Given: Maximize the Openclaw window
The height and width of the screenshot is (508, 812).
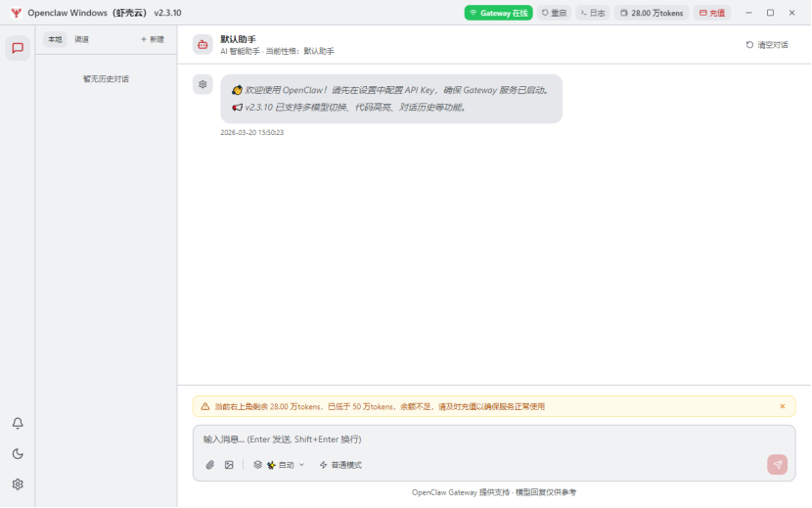Looking at the screenshot, I should pos(770,13).
